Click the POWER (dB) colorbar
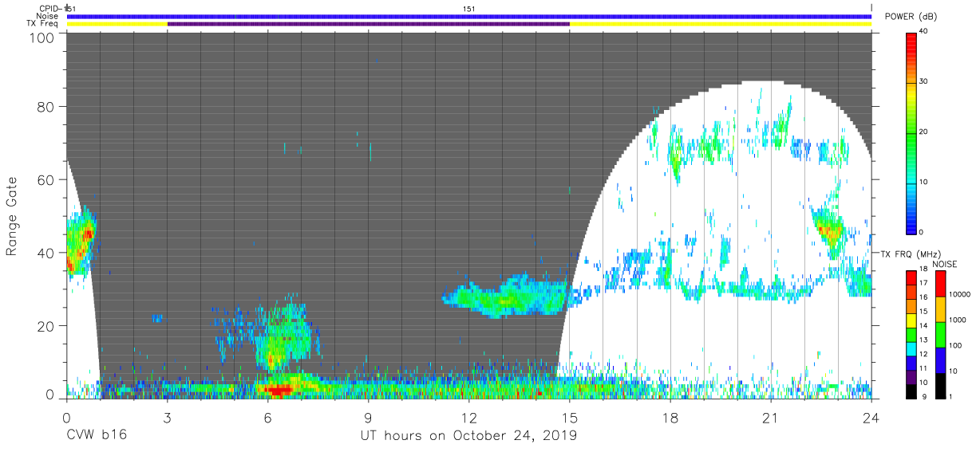This screenshot has width=980, height=452. point(911,132)
